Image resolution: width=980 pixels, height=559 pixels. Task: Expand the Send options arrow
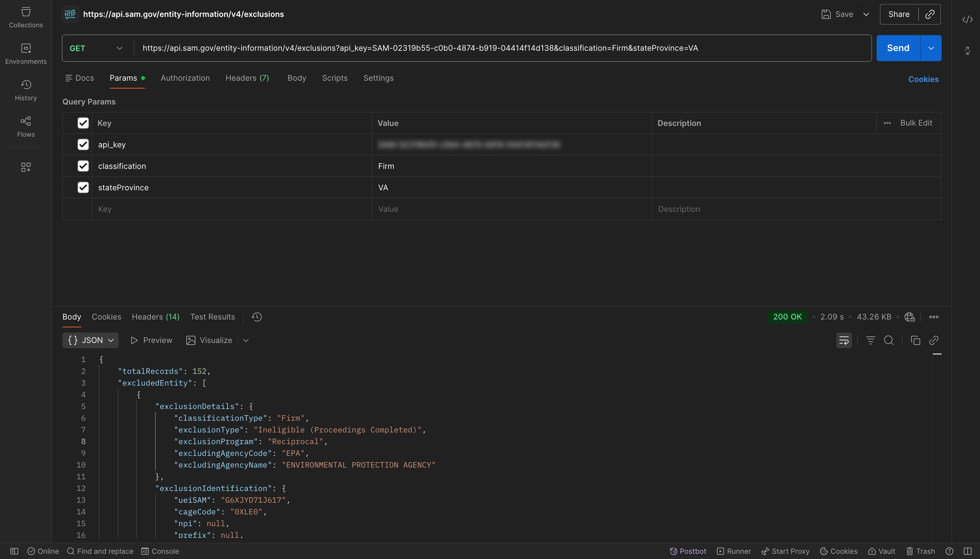[x=931, y=48]
